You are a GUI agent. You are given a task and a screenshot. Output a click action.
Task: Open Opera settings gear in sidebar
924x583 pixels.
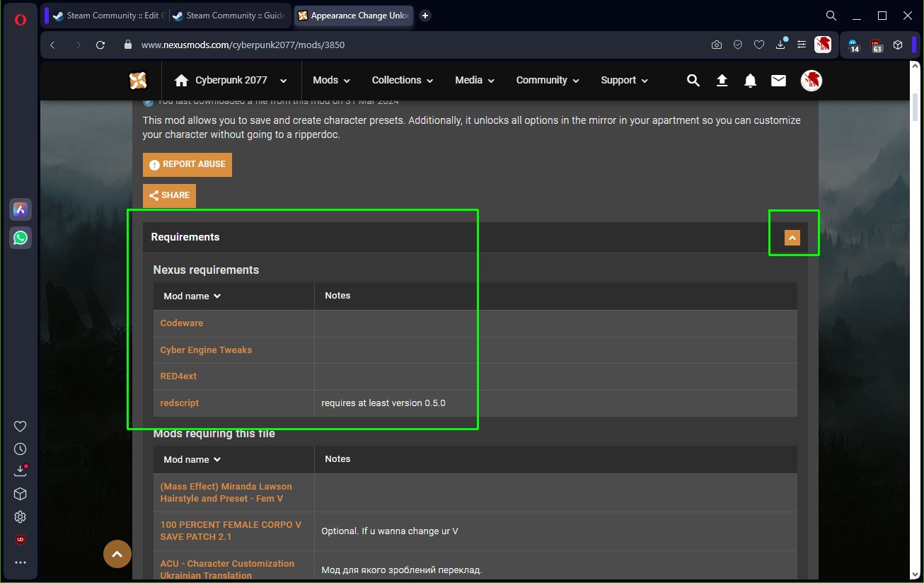coord(21,516)
